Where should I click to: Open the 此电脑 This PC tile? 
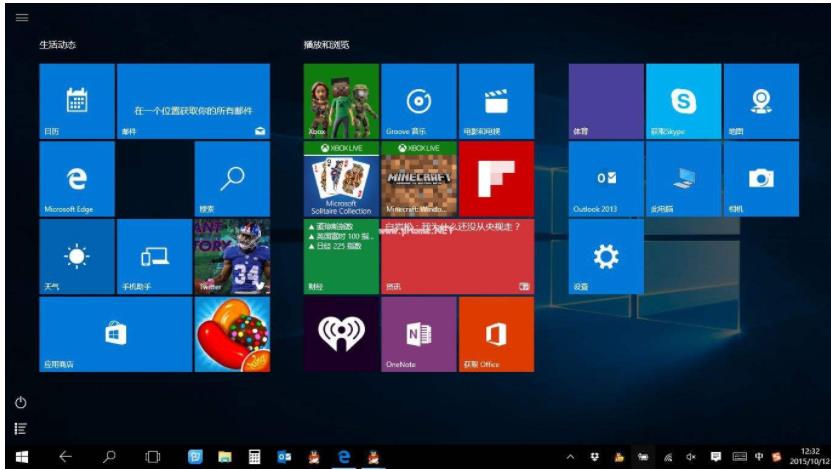(684, 179)
